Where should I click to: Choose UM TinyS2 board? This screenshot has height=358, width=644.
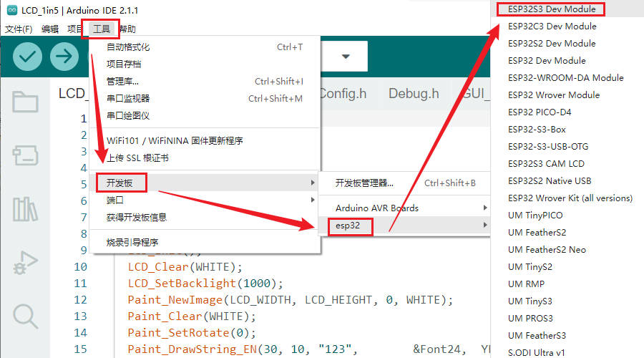pos(567,267)
